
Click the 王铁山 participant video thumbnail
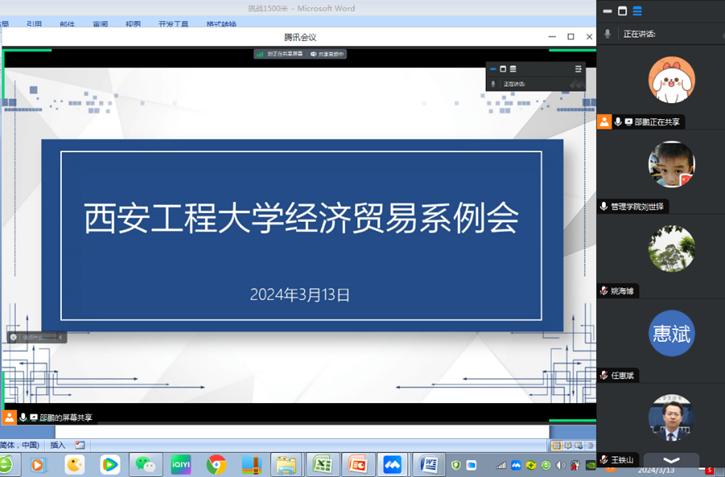[671, 418]
